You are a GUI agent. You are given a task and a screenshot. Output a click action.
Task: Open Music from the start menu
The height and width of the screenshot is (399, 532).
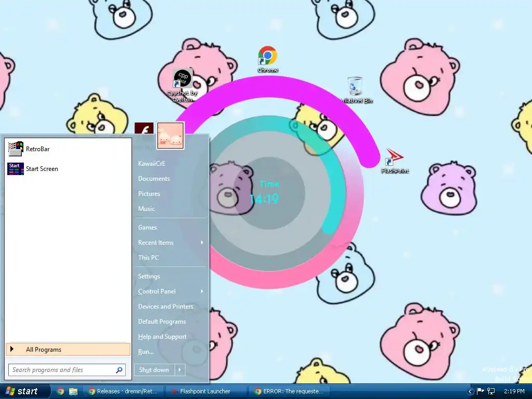tap(146, 209)
